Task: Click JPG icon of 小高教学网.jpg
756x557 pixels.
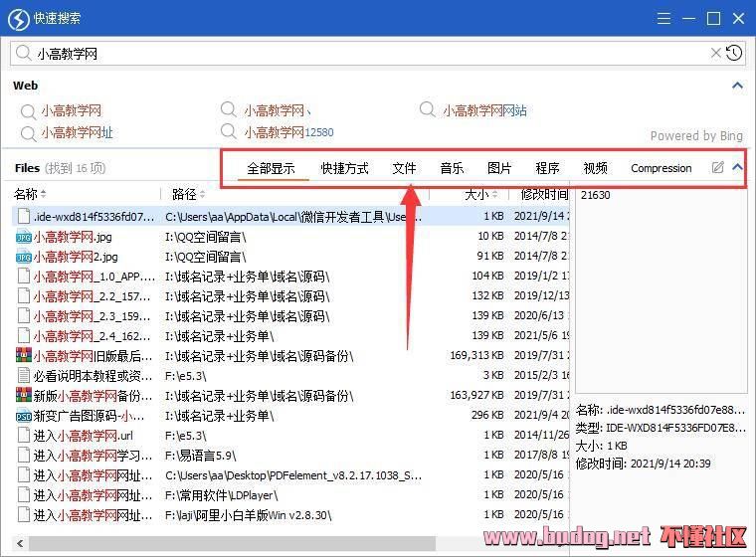Action: point(24,237)
